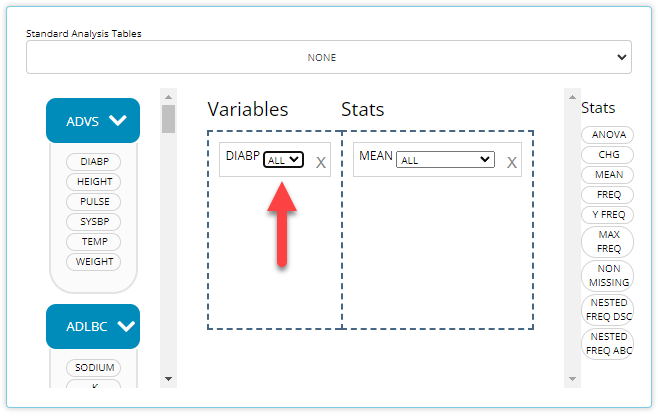Viewport: 658px width, 416px height.
Task: Select NESTED FREQ DSC stat
Action: click(x=607, y=309)
